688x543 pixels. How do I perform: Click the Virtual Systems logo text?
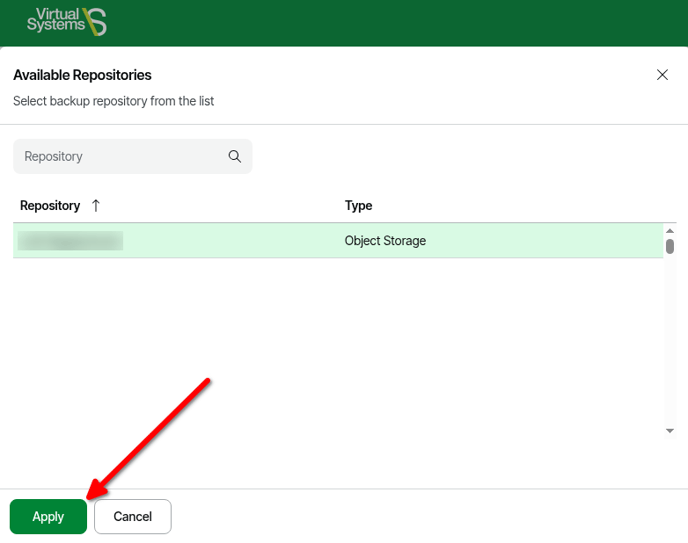tap(55, 20)
